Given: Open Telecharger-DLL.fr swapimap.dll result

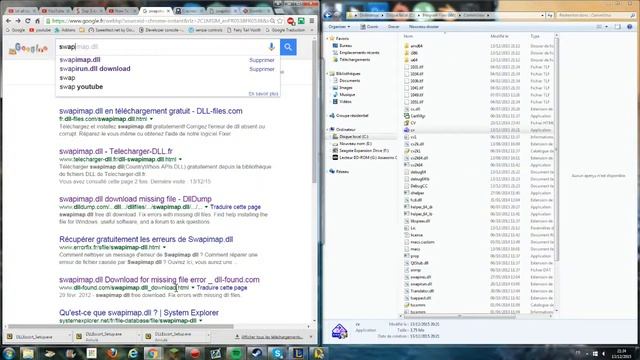Looking at the screenshot, I should 116,151.
